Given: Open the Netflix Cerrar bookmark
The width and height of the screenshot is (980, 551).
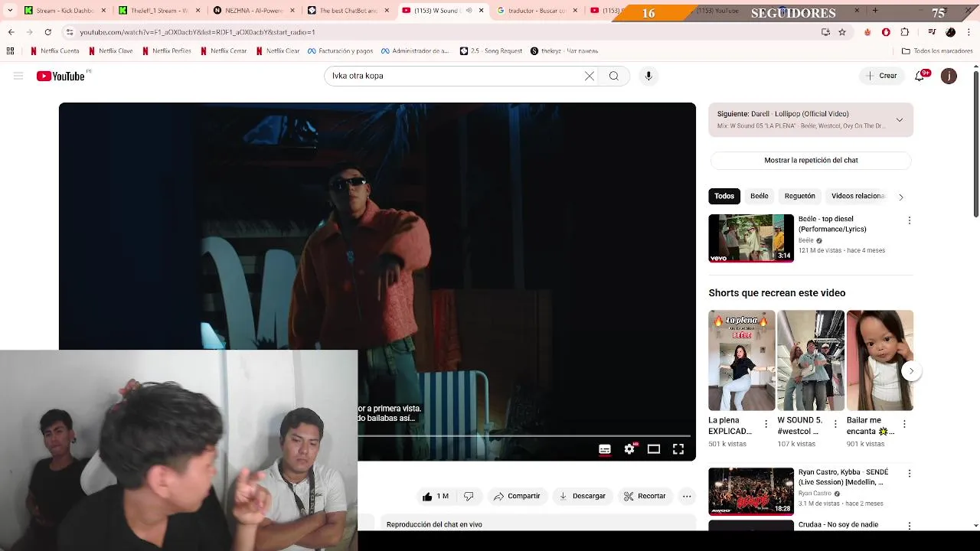Looking at the screenshot, I should [224, 51].
